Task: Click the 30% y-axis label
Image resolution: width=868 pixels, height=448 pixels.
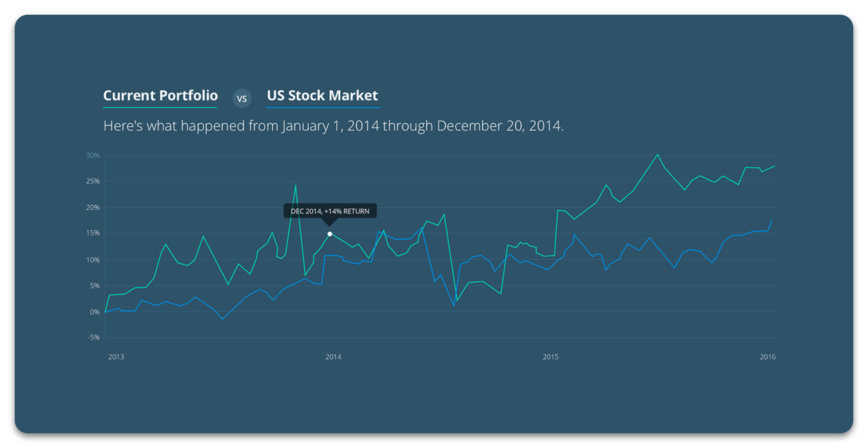Action: point(93,155)
